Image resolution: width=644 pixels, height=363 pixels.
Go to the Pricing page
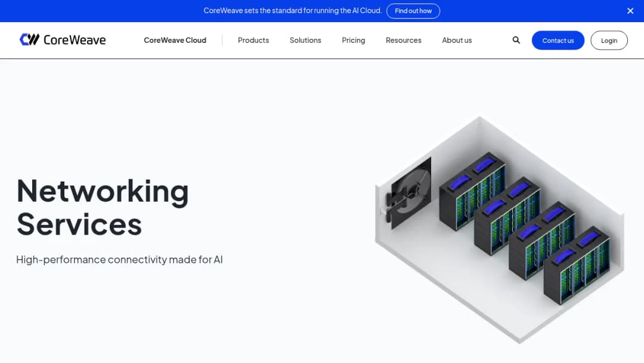pyautogui.click(x=353, y=40)
